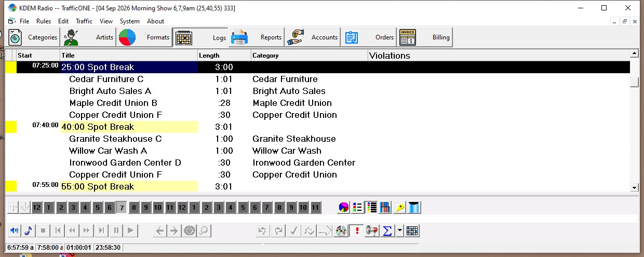Toggle the red exclamation violations button
Screen dimensions: 644x257
pos(356,231)
